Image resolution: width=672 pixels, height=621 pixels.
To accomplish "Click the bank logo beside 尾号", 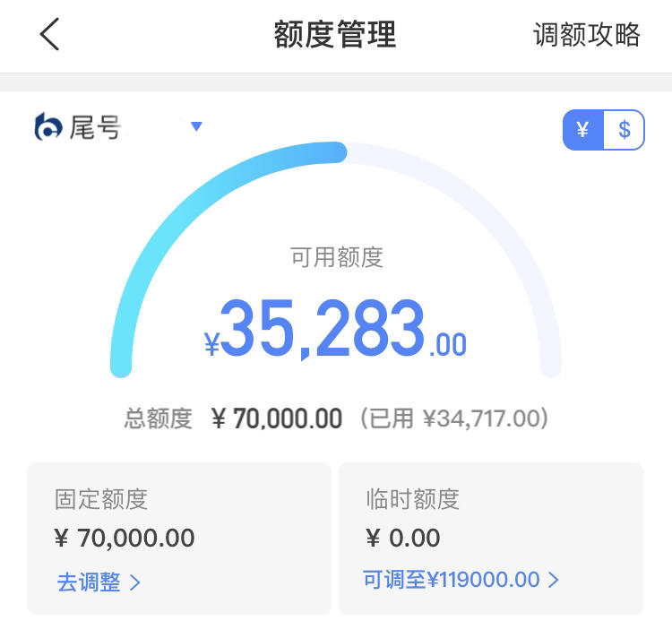I will click(x=47, y=127).
